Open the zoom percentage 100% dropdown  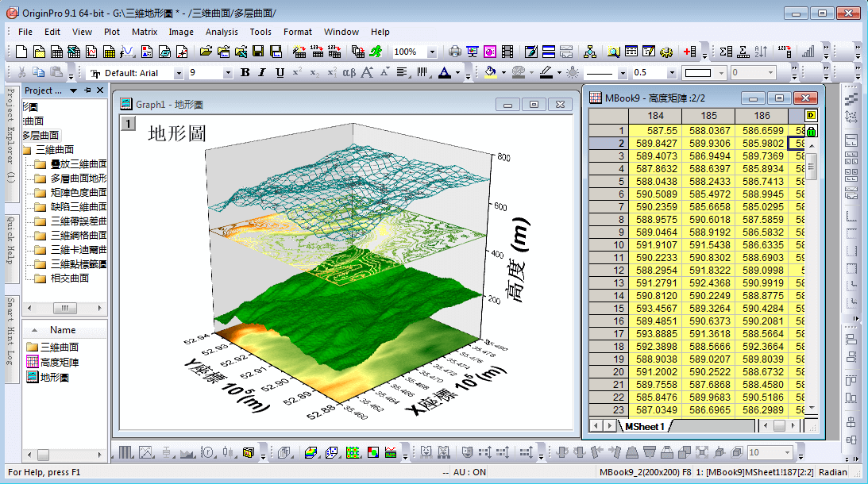(x=432, y=52)
